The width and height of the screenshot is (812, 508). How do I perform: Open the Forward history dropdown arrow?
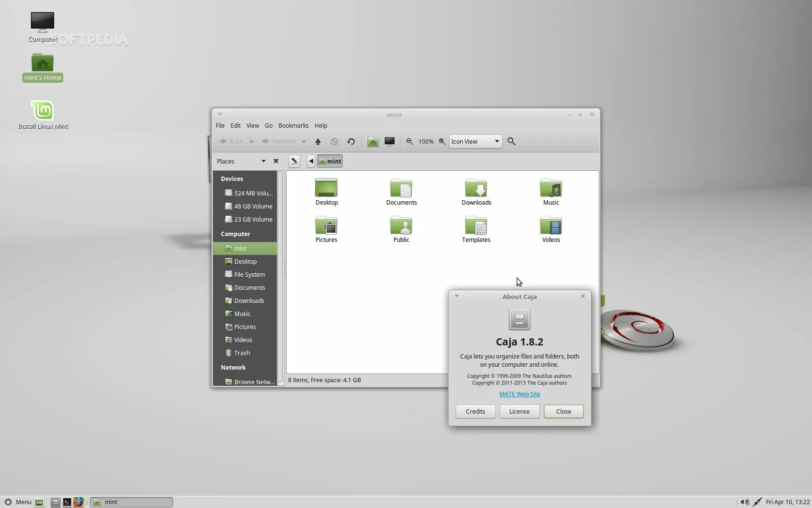[x=304, y=142]
